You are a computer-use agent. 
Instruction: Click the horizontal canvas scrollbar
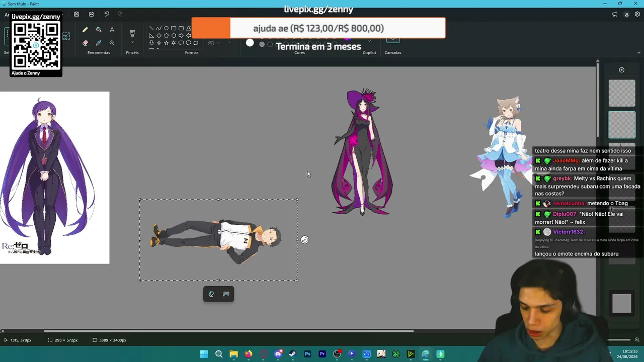[x=229, y=331]
